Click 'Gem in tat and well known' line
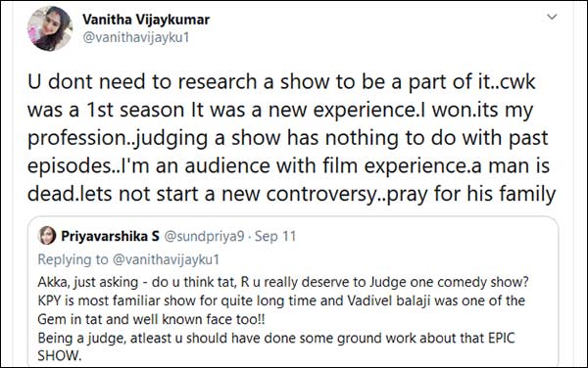The height and width of the screenshot is (368, 588). coord(151,319)
